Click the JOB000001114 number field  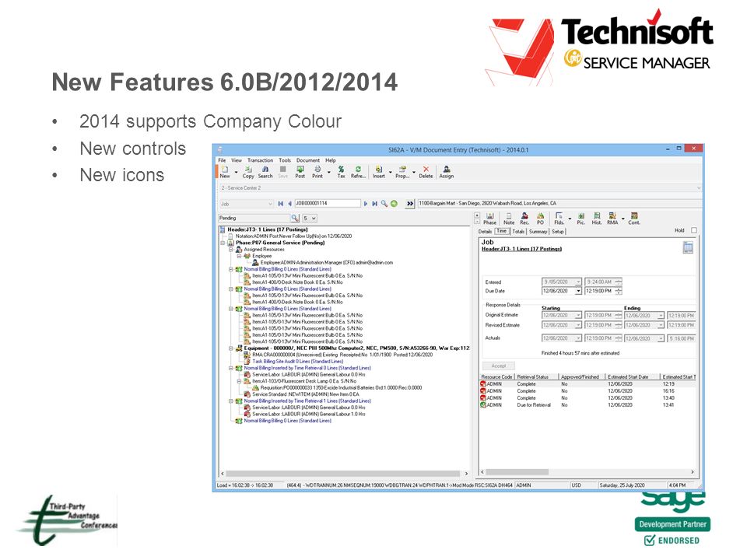tap(328, 203)
